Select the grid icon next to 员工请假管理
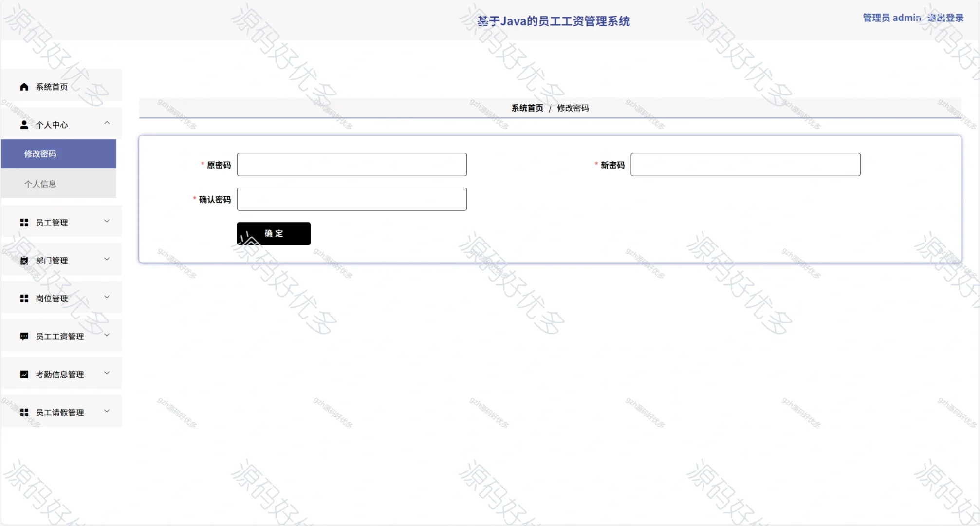The image size is (980, 526). (x=23, y=413)
